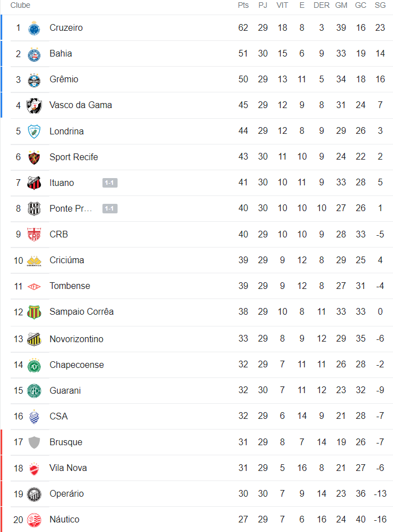Click the Sampaio Corrêa crest icon
Image resolution: width=393 pixels, height=532 pixels.
pyautogui.click(x=34, y=312)
